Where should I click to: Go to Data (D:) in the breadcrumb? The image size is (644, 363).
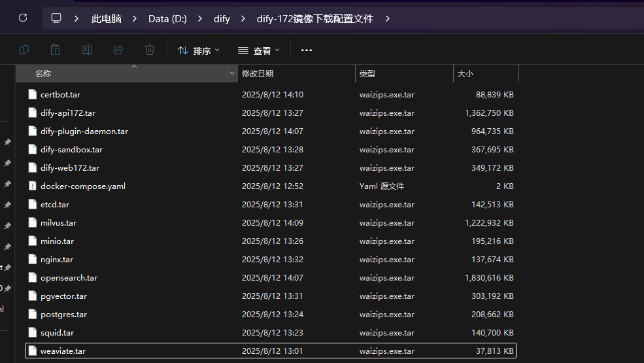click(x=167, y=19)
